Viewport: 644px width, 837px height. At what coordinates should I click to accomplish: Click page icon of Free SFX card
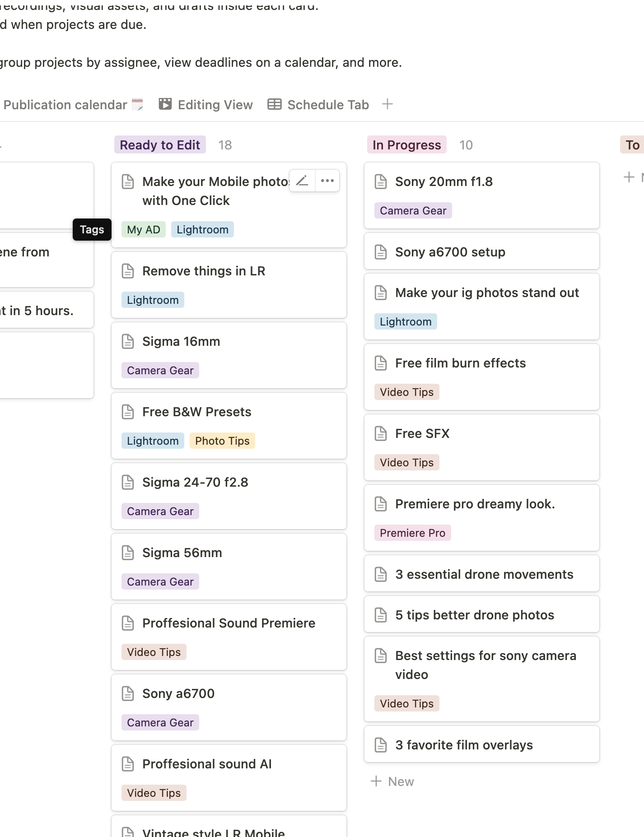click(381, 434)
